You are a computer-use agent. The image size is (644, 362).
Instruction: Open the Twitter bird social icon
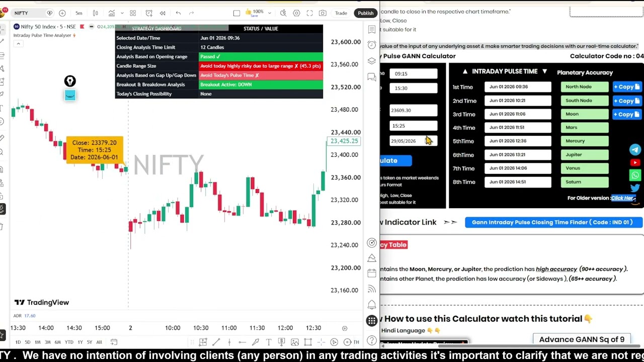pyautogui.click(x=635, y=188)
